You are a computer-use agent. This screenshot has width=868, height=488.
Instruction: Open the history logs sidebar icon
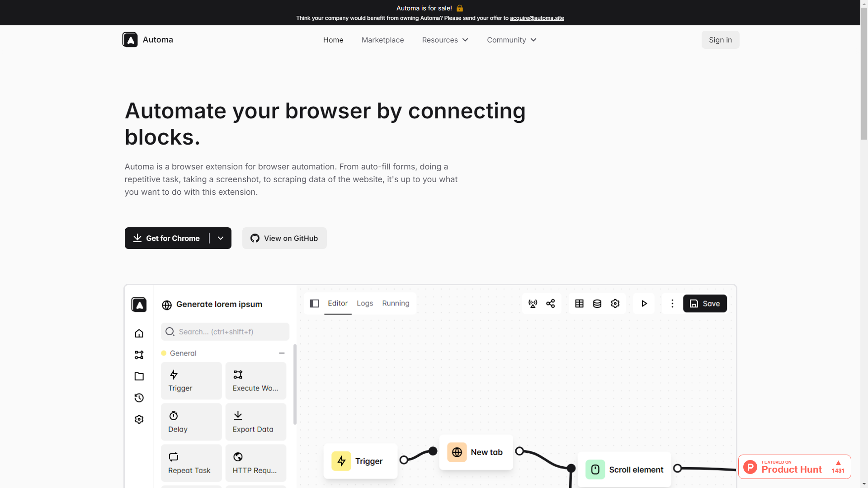[139, 398]
